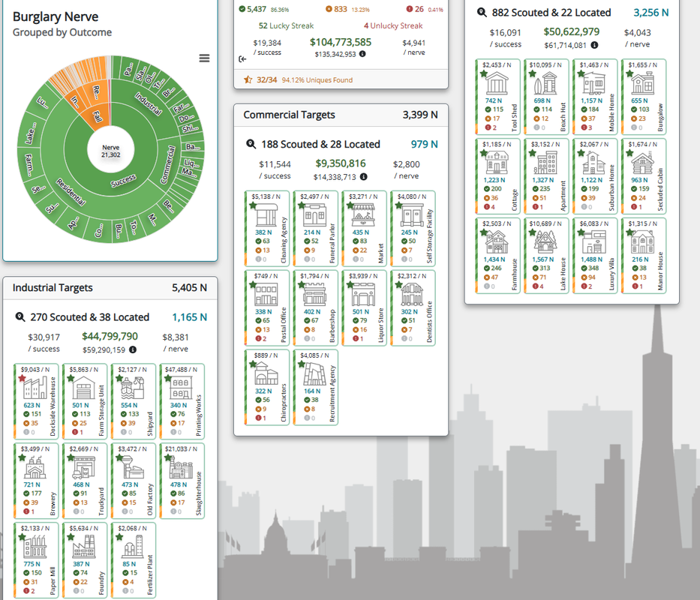This screenshot has height=600, width=700.
Task: Choose the Bungalow house icon
Action: [642, 83]
